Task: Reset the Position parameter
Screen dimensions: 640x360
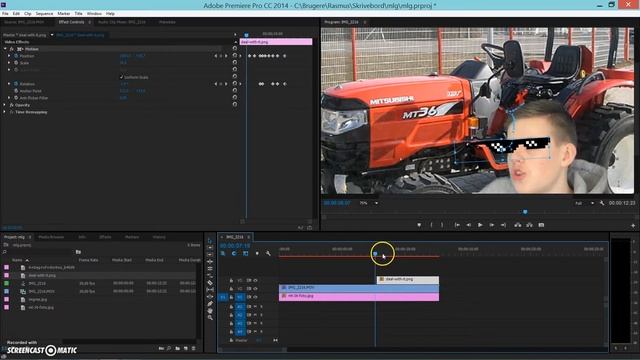Action: 235,56
